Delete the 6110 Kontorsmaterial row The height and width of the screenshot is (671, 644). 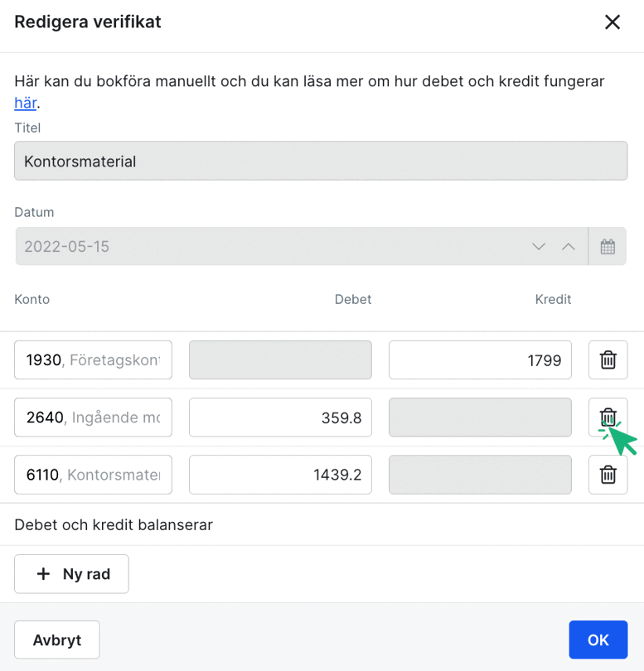click(608, 474)
